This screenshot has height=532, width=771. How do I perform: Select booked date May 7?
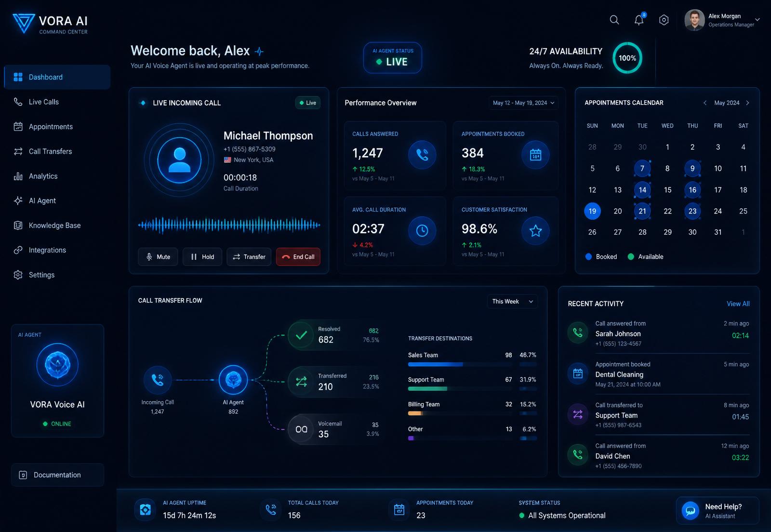642,169
